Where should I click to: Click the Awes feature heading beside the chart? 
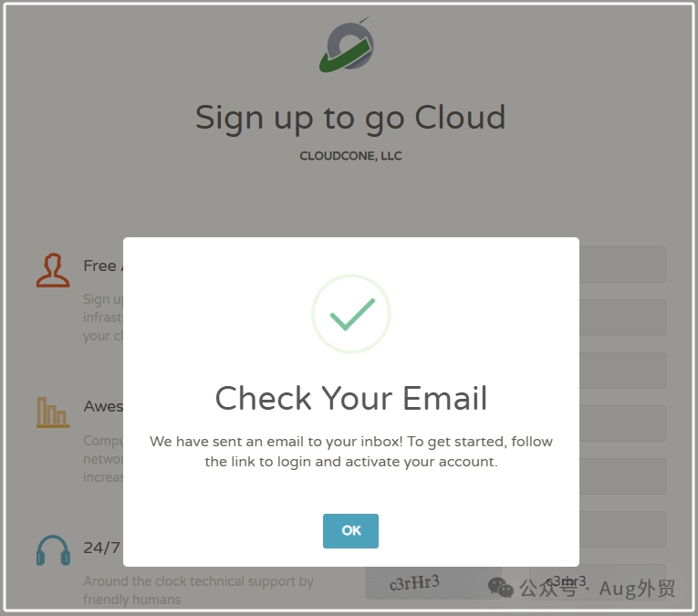pyautogui.click(x=103, y=406)
